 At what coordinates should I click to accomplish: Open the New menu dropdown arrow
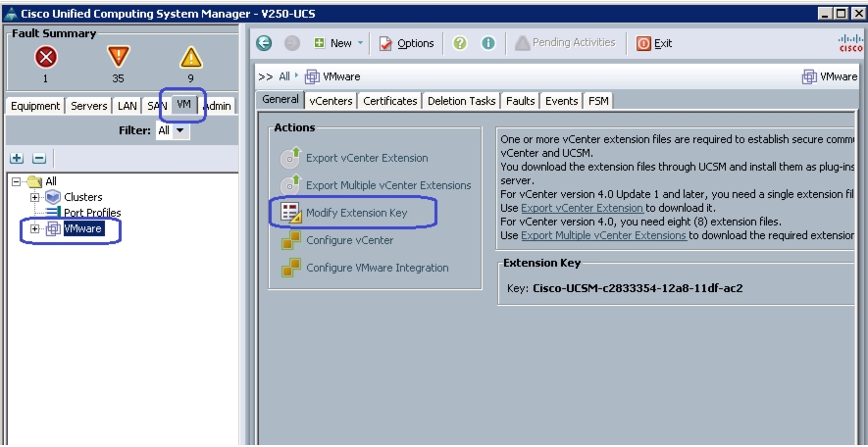pyautogui.click(x=360, y=43)
